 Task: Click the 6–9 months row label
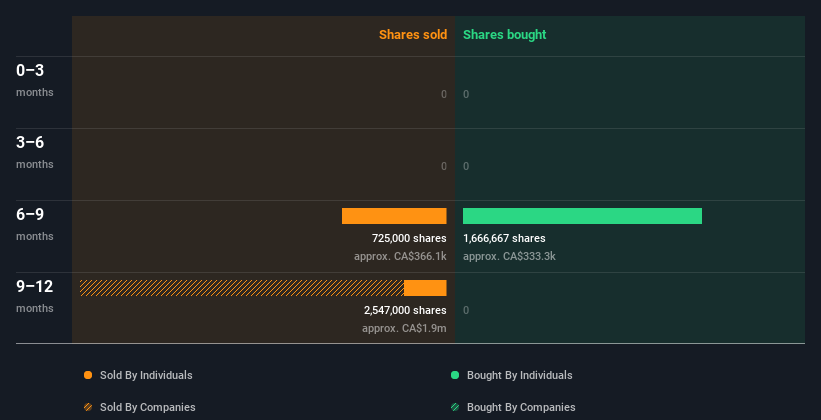pos(35,224)
